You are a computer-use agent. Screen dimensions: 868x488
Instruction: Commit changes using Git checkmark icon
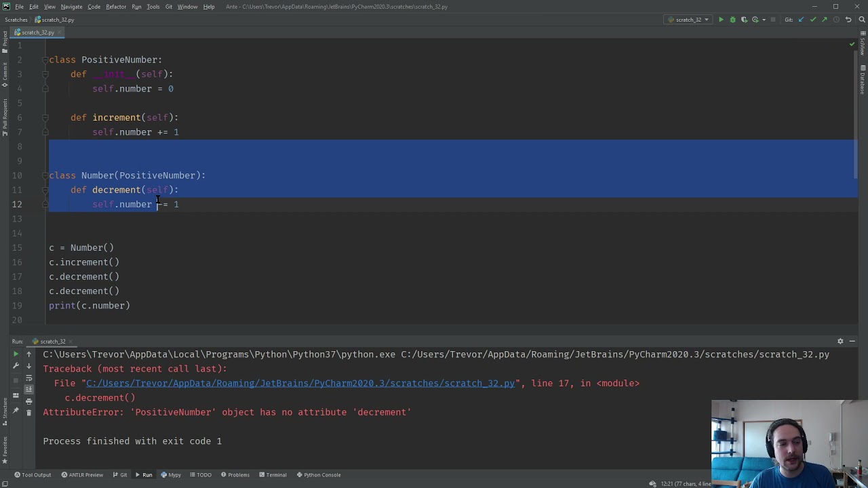pyautogui.click(x=813, y=20)
